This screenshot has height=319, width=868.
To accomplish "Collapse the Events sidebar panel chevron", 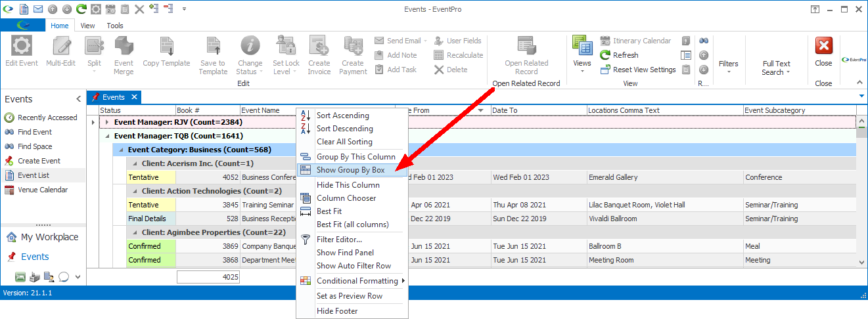I will [x=79, y=99].
